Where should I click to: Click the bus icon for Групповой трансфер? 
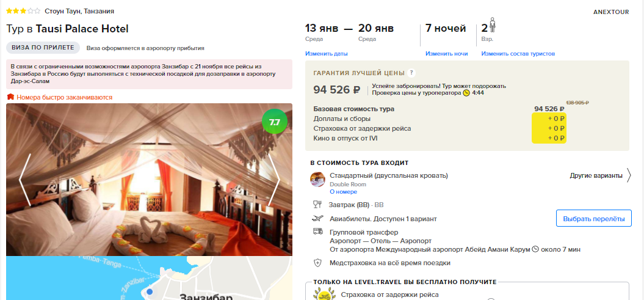[x=317, y=232]
